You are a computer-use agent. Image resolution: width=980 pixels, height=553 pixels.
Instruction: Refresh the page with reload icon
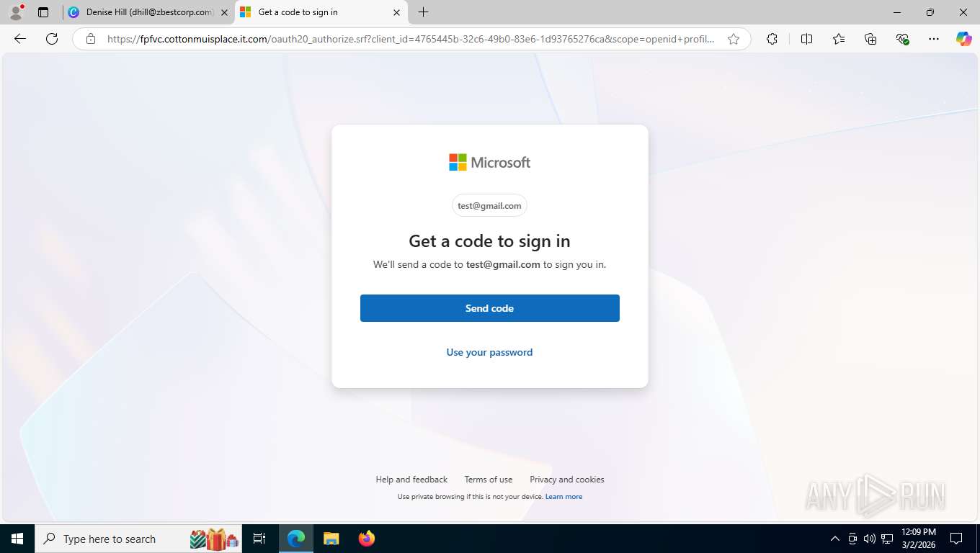click(52, 39)
